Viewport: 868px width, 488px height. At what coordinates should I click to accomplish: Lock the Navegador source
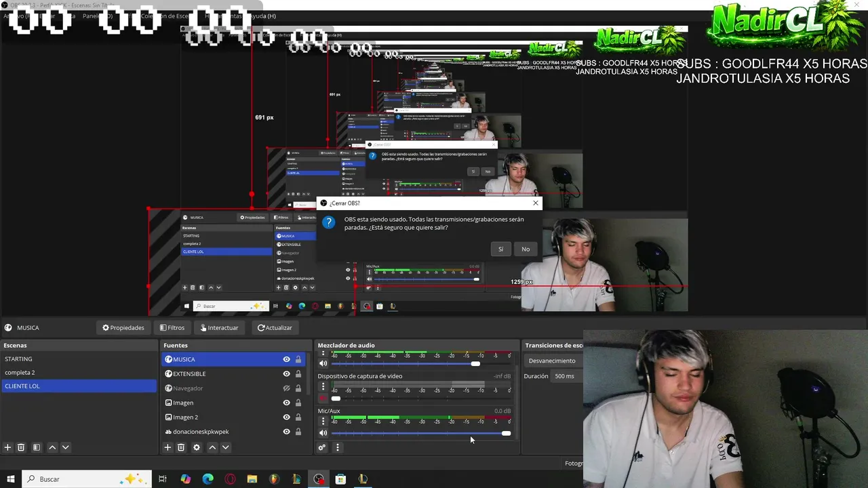click(x=298, y=388)
